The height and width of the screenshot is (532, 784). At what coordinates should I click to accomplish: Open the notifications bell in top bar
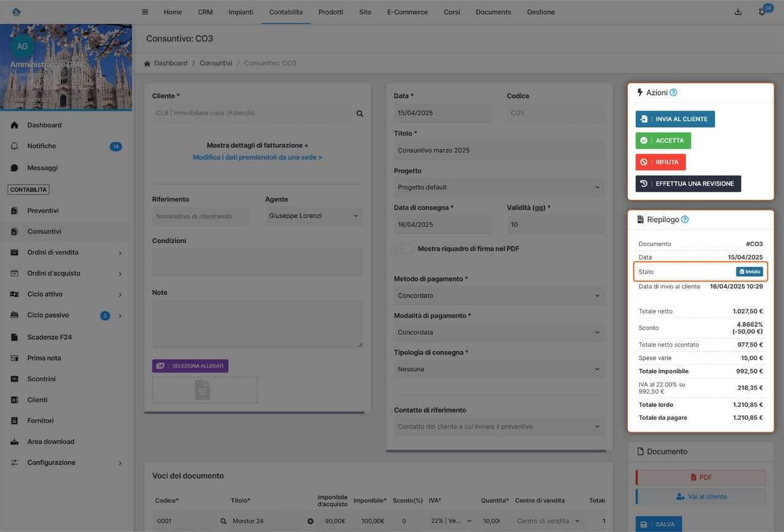(762, 12)
